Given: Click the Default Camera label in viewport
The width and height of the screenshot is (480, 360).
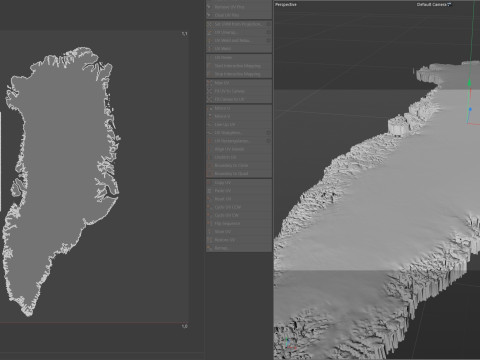Looking at the screenshot, I should coord(432,5).
